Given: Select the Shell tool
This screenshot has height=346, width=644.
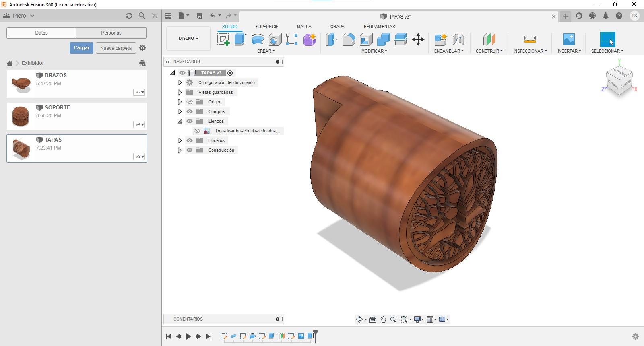Looking at the screenshot, I should click(366, 39).
